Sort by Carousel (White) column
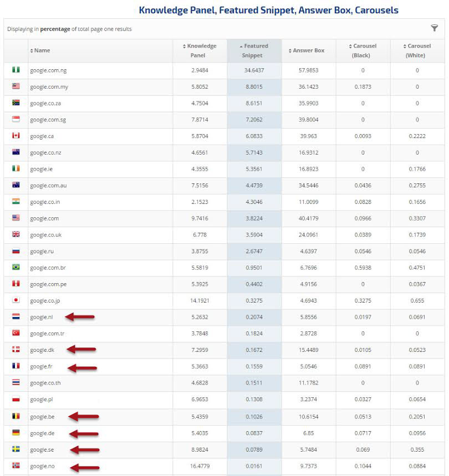 point(417,50)
